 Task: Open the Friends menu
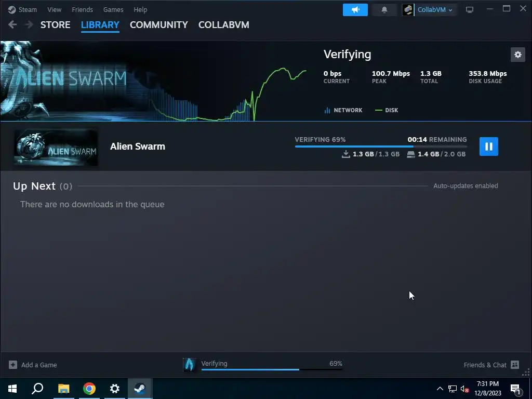click(82, 9)
